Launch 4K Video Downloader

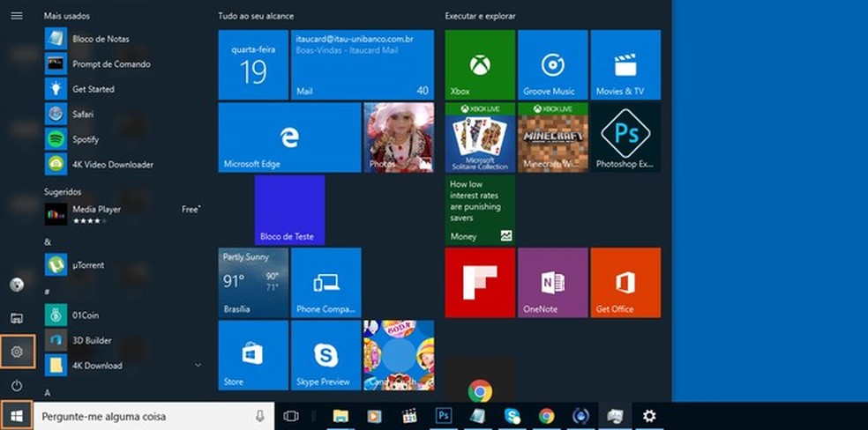click(x=123, y=164)
